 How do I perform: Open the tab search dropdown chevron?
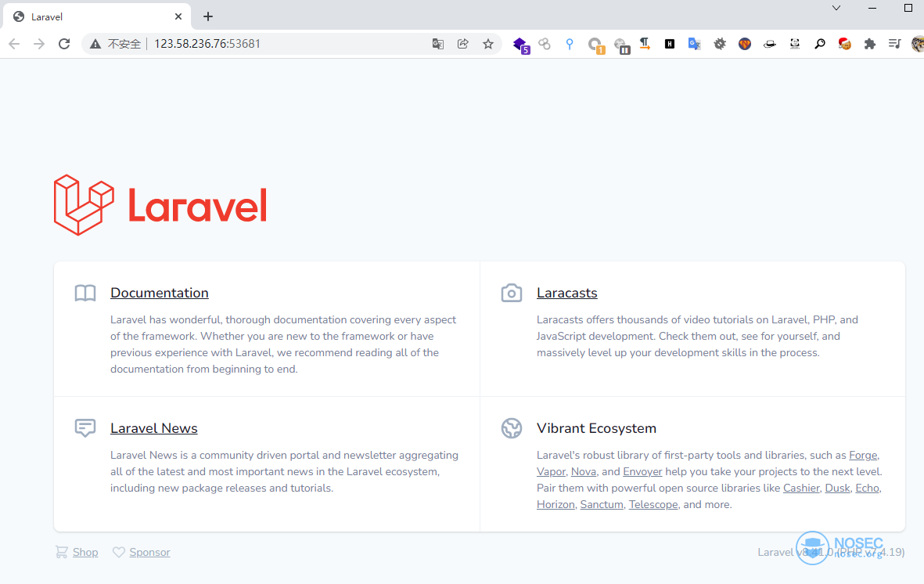[836, 9]
